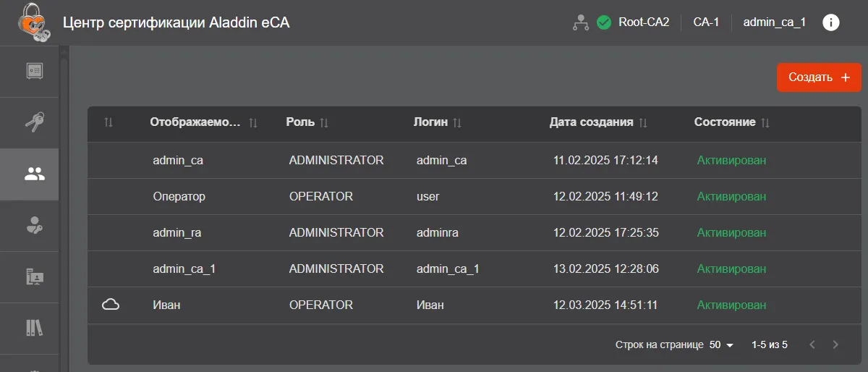Open the safe icon in sidebar
This screenshot has height=372, width=868.
(35, 71)
